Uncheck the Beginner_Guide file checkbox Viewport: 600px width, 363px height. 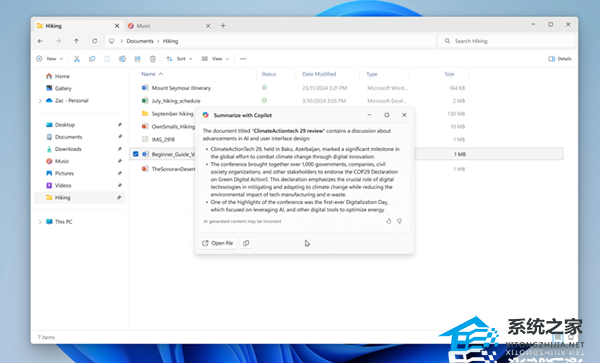point(135,154)
